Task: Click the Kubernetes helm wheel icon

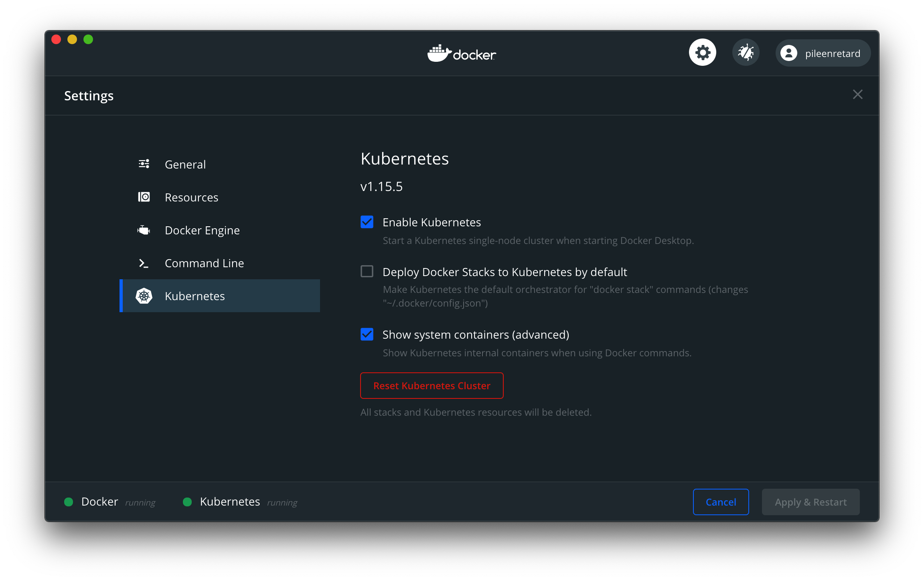Action: point(144,296)
